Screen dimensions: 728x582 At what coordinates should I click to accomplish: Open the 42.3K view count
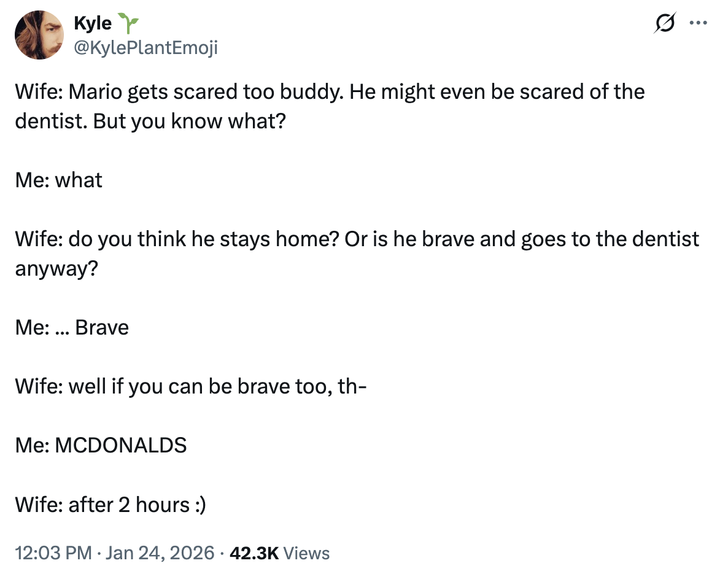click(x=254, y=553)
